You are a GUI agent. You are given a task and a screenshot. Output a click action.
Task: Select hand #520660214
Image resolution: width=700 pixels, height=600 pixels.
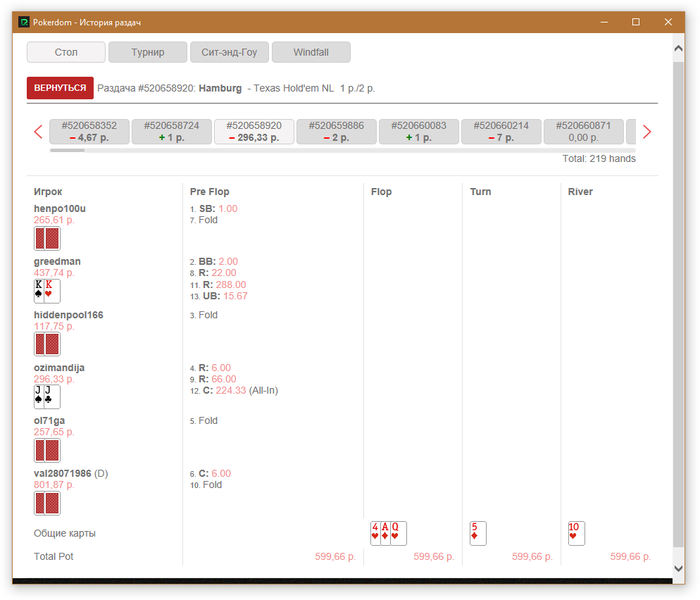501,131
